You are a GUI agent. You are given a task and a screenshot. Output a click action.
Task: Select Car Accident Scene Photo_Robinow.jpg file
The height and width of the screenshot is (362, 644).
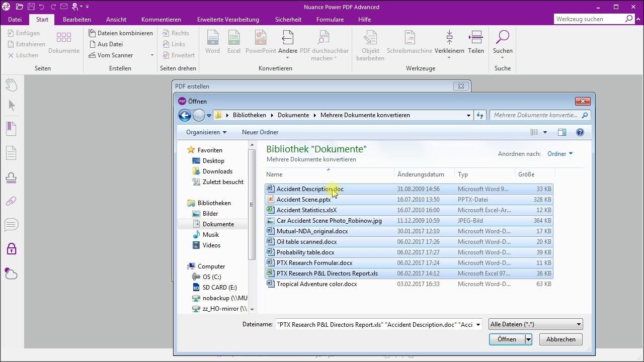409,221
